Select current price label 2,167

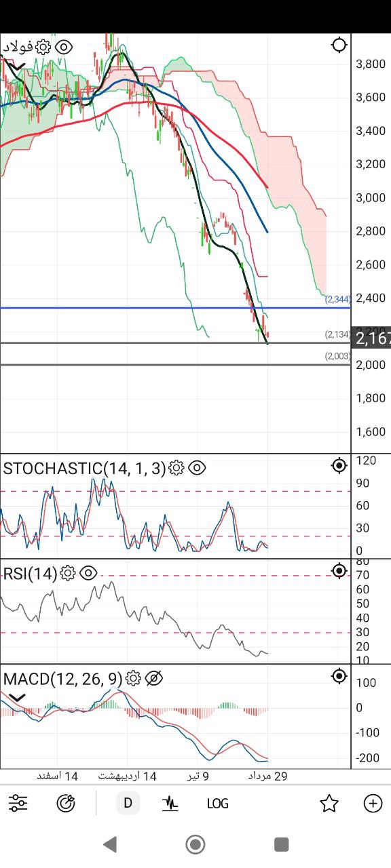(373, 338)
